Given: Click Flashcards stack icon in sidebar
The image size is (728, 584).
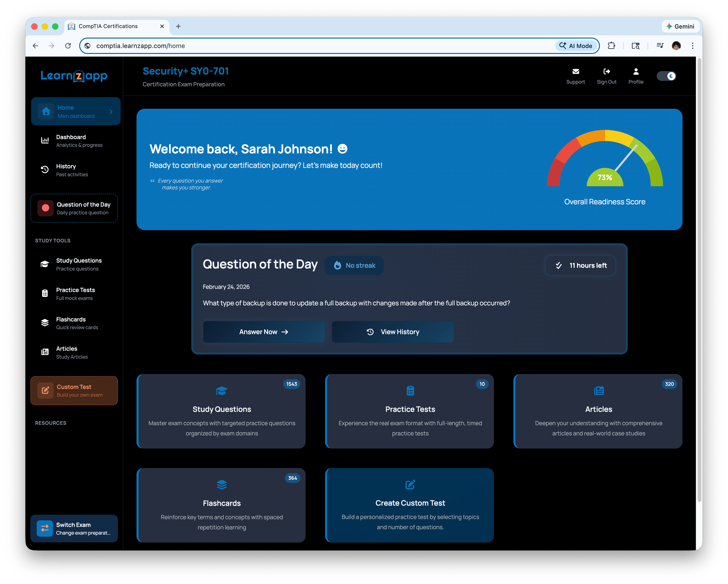Looking at the screenshot, I should (x=45, y=323).
